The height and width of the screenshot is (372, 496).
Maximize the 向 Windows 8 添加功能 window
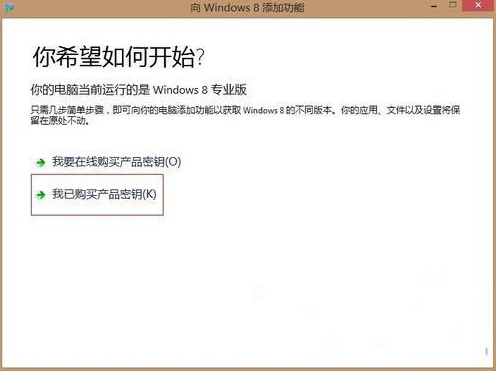pos(453,5)
